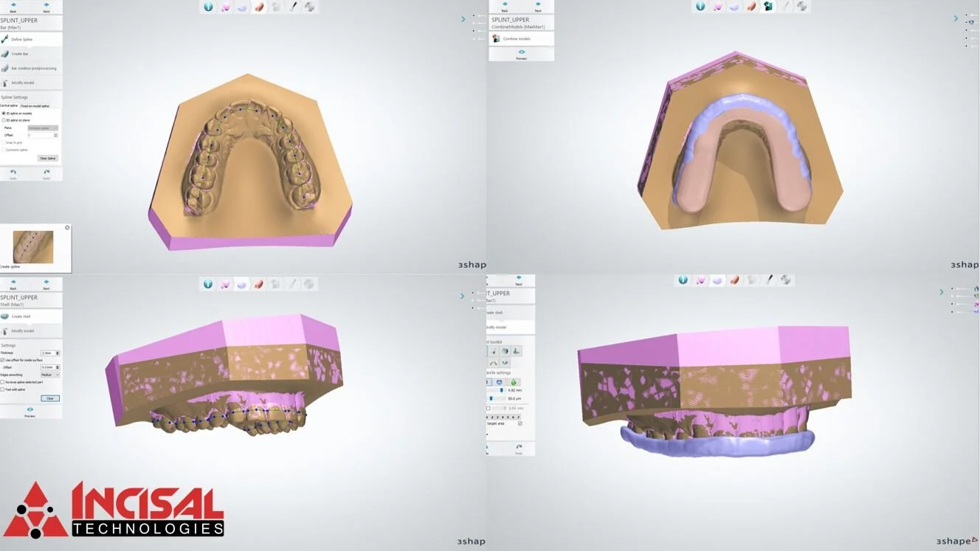Screen dimensions: 980x551
Task: Expand the side chevron in the Bar view
Action: tap(463, 19)
